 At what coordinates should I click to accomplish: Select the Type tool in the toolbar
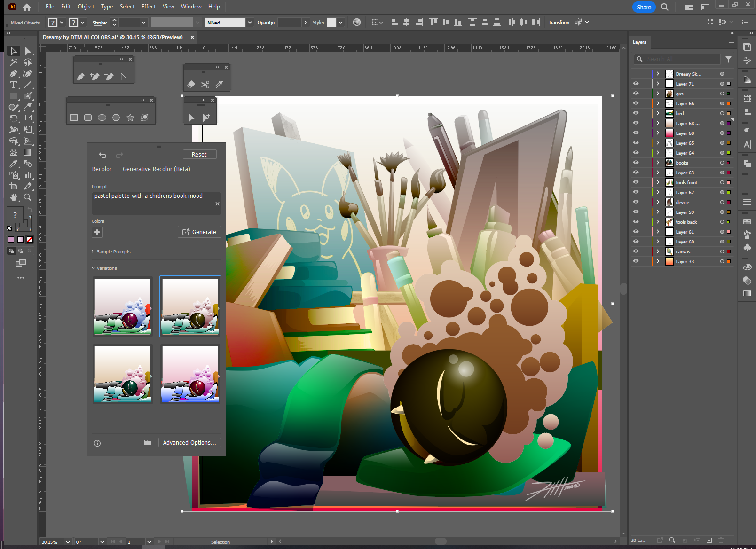tap(14, 85)
